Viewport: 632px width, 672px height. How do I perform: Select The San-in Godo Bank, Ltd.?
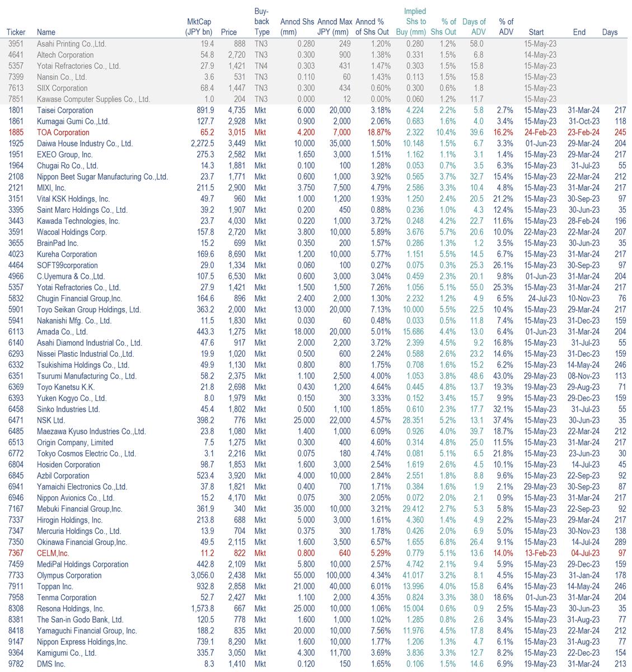pos(80,620)
